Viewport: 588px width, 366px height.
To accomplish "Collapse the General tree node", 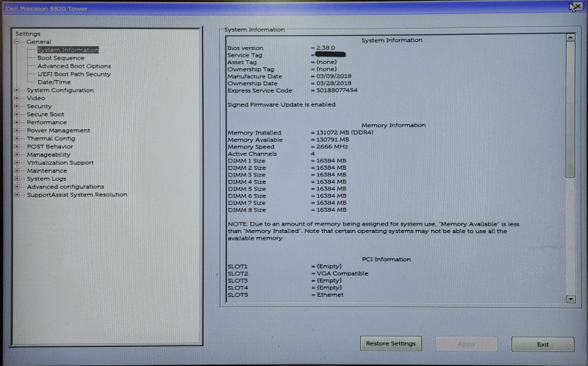I will pyautogui.click(x=16, y=42).
